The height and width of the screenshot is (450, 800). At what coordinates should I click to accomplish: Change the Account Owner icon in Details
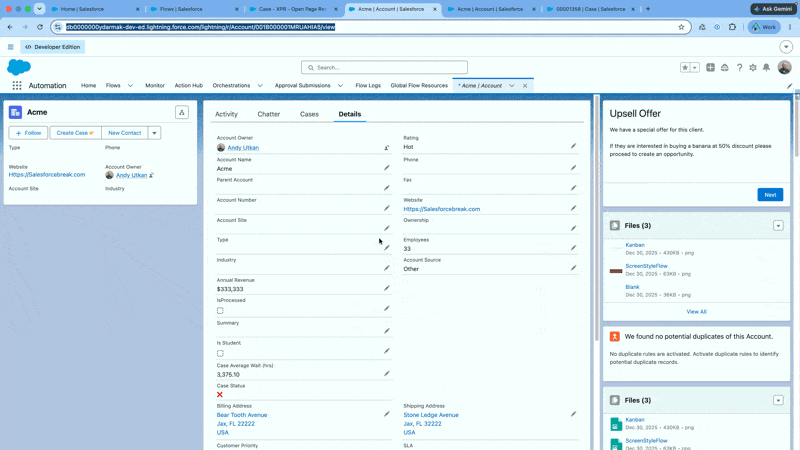387,147
